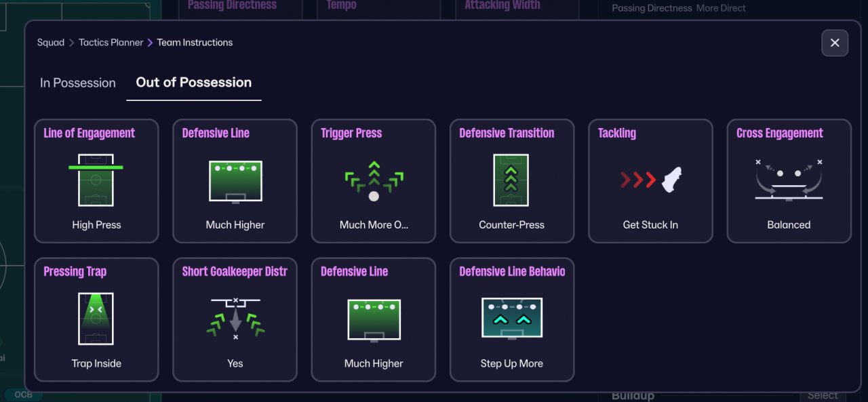The image size is (868, 402).
Task: Select the Out of Possession tab
Action: tap(194, 82)
